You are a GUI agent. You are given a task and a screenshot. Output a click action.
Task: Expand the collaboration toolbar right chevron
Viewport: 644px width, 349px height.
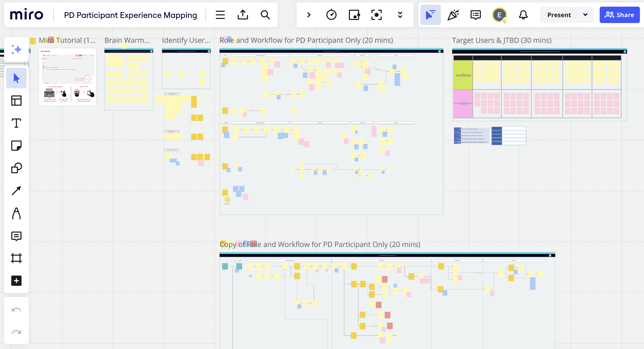click(309, 15)
